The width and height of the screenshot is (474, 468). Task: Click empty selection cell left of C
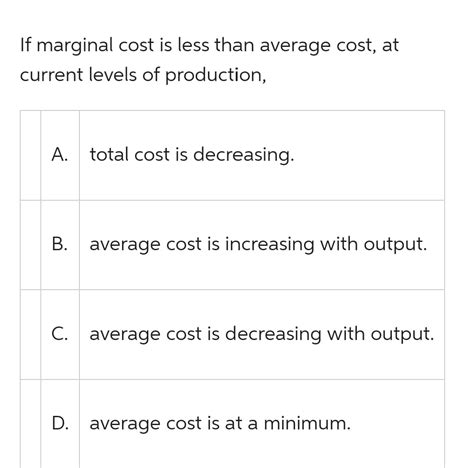pos(30,334)
